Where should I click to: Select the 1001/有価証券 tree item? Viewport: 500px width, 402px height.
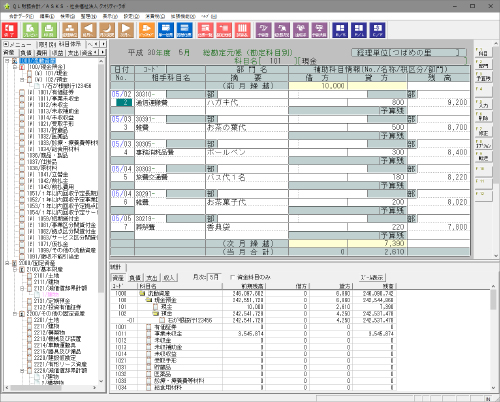(51, 92)
